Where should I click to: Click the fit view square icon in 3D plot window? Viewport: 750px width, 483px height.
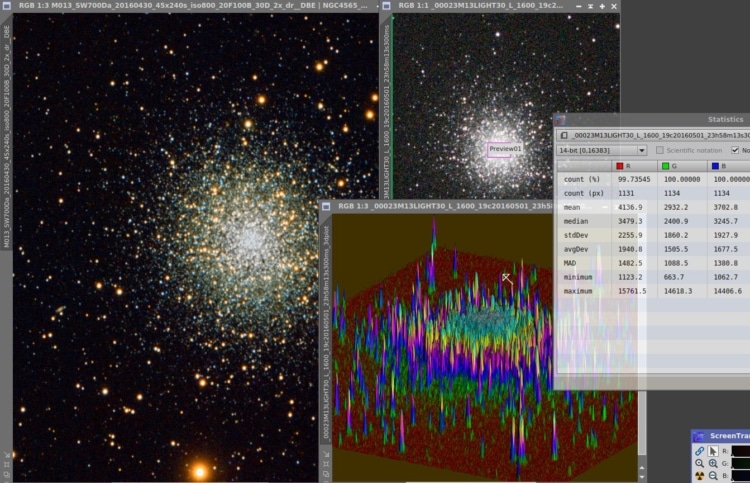(x=326, y=464)
